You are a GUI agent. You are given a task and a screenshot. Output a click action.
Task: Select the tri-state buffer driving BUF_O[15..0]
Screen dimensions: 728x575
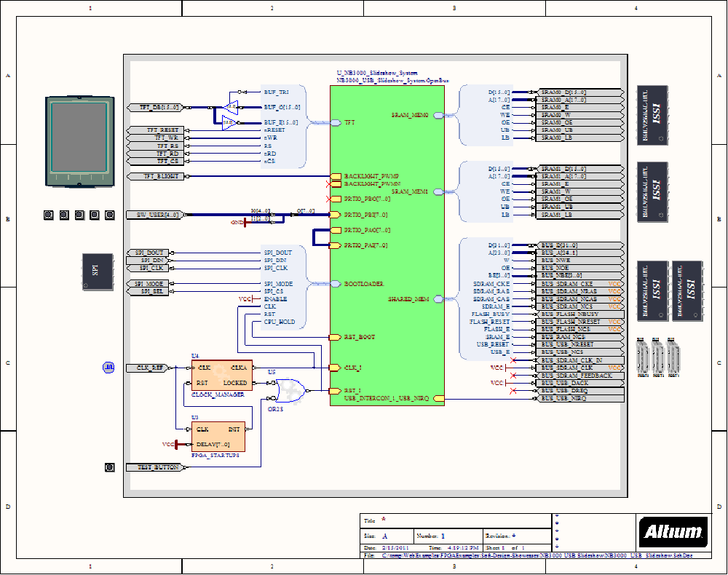(x=231, y=107)
